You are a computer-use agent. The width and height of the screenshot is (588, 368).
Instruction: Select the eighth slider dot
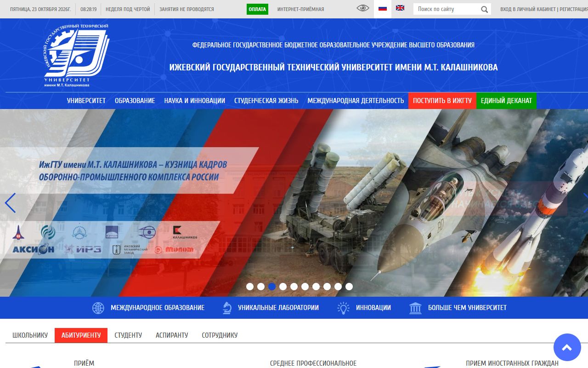point(327,287)
